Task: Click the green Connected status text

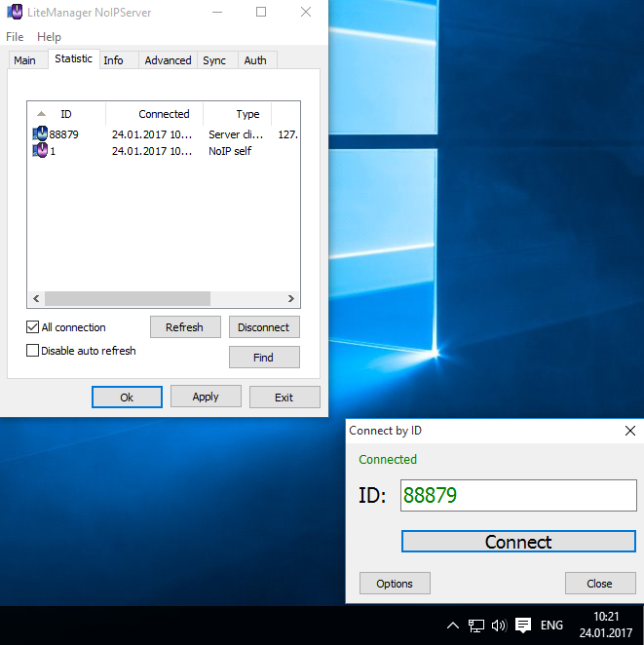Action: point(388,459)
